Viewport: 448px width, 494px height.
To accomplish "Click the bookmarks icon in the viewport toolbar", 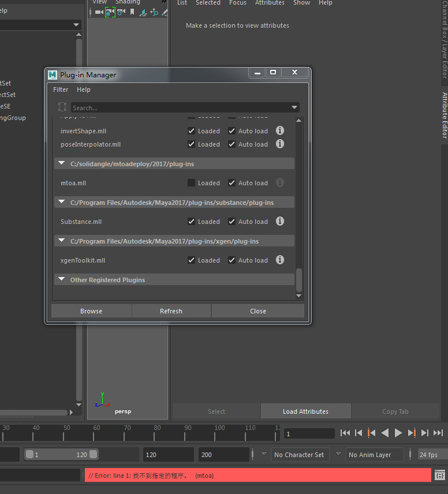I will pos(132,12).
